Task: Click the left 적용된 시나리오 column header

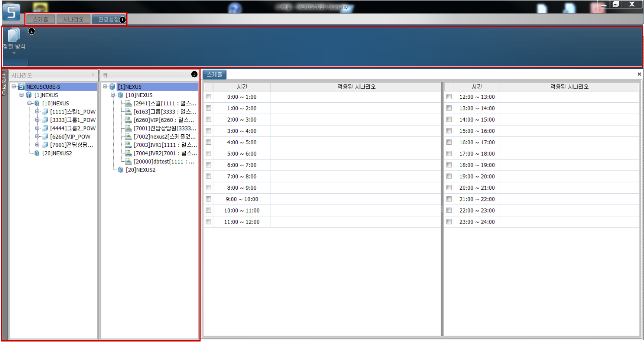Action: point(356,87)
